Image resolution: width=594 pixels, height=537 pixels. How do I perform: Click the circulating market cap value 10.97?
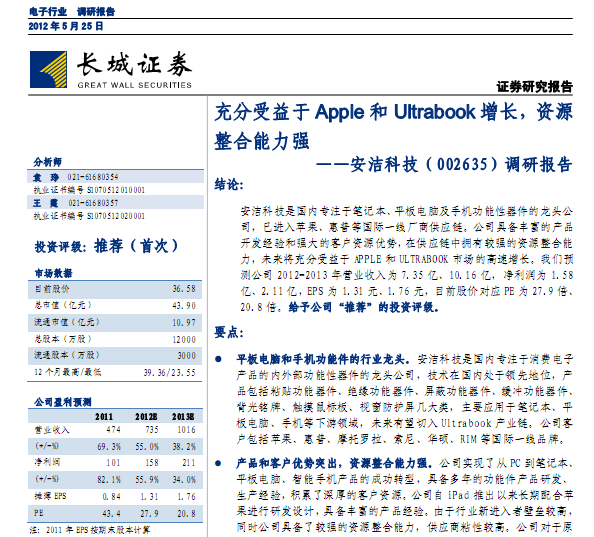(184, 322)
